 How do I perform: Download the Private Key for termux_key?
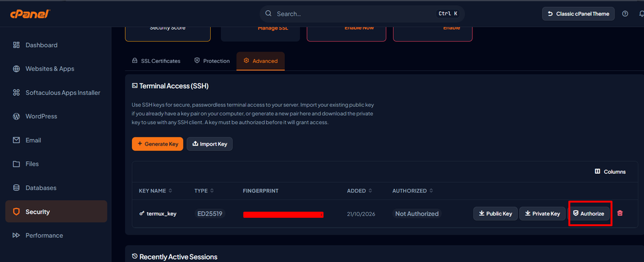(542, 214)
